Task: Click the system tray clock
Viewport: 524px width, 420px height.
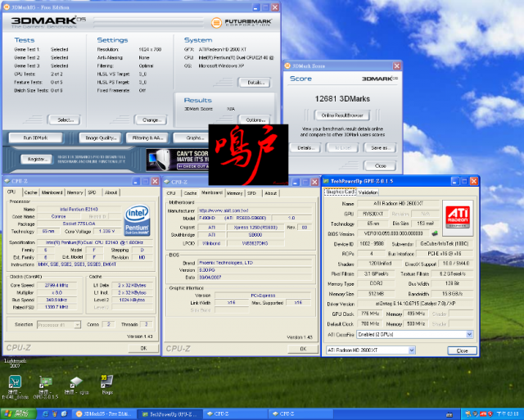Action: [x=508, y=414]
